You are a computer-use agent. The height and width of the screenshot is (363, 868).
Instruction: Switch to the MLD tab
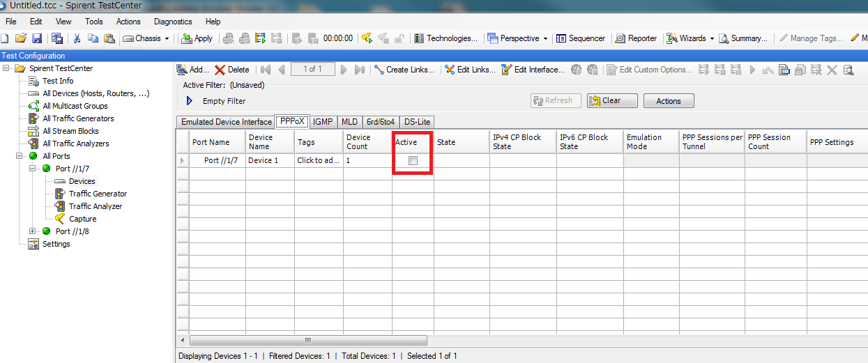349,122
